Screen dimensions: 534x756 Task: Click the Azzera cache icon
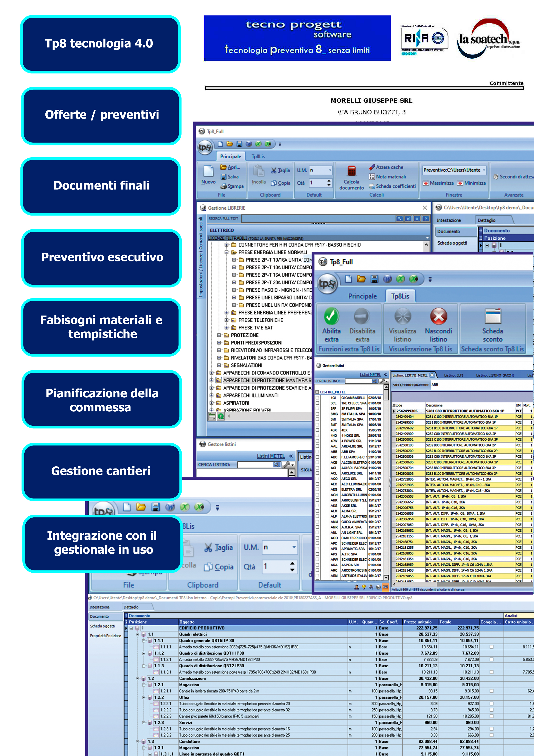click(x=372, y=167)
